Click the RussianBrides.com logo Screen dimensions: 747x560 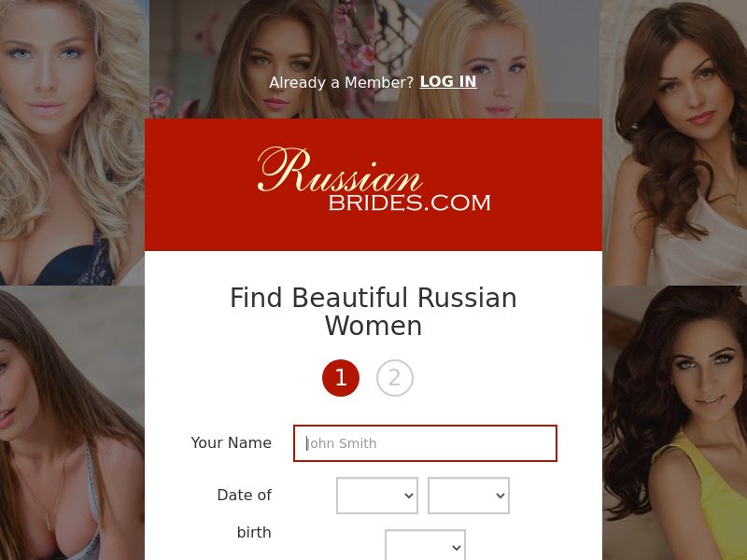[x=374, y=178]
